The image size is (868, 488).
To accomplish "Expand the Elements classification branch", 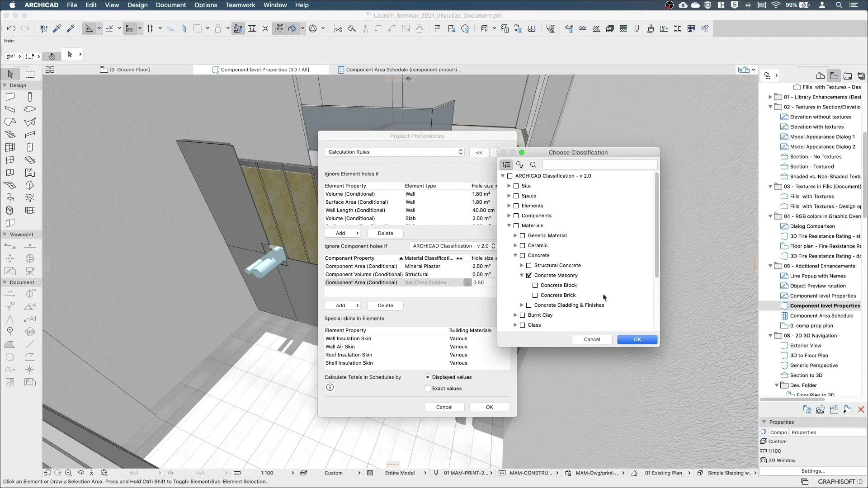I will (x=509, y=206).
